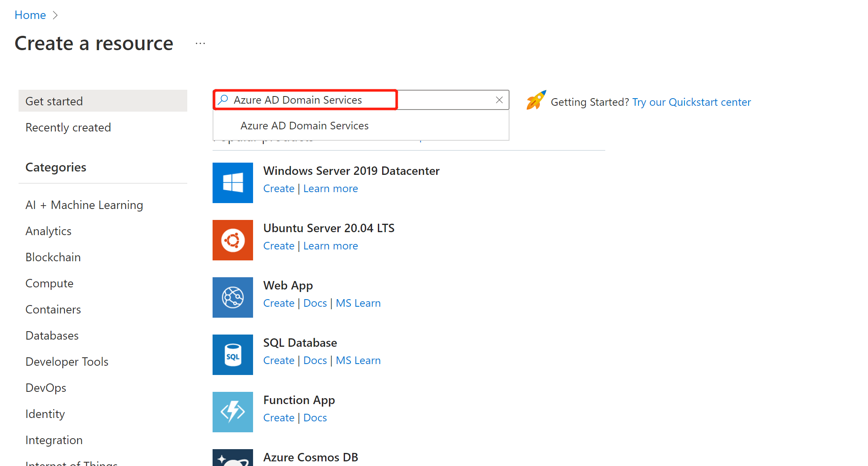Open Recently created list
The height and width of the screenshot is (466, 868).
[68, 127]
